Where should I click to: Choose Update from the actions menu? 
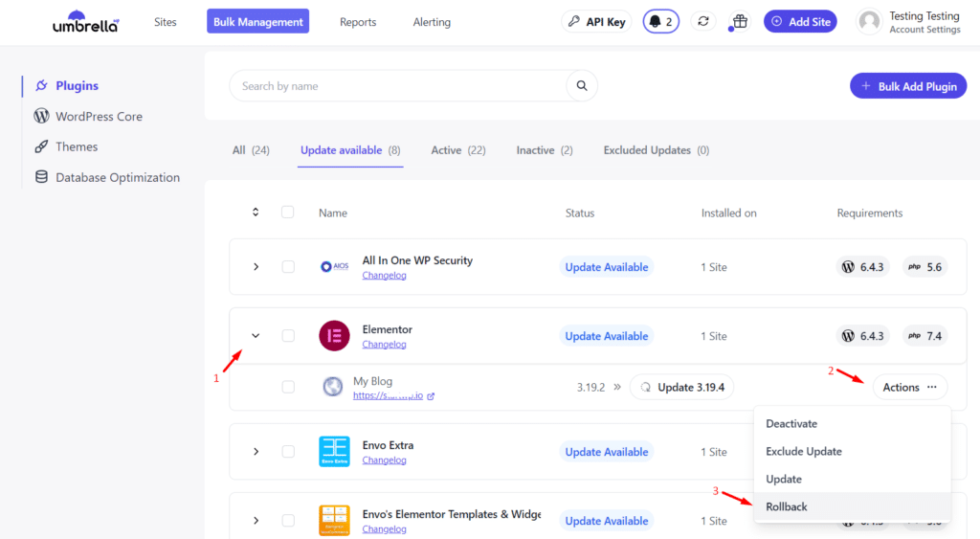[x=853, y=479]
